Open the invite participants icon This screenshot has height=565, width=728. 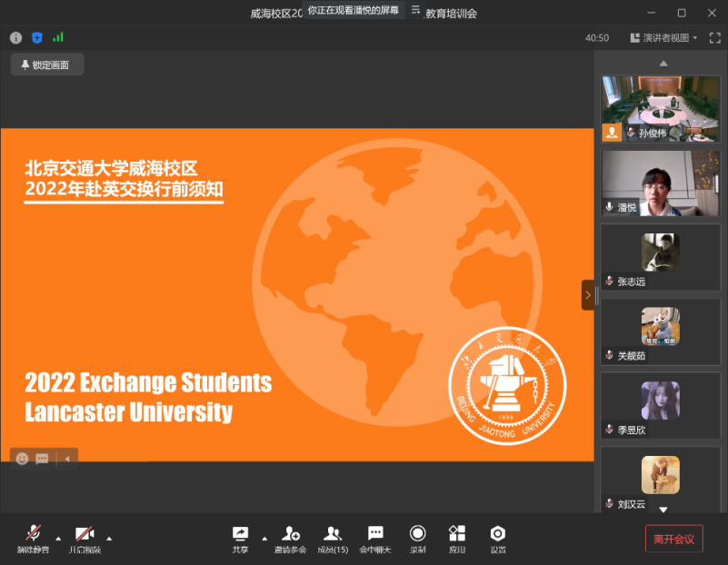290,534
